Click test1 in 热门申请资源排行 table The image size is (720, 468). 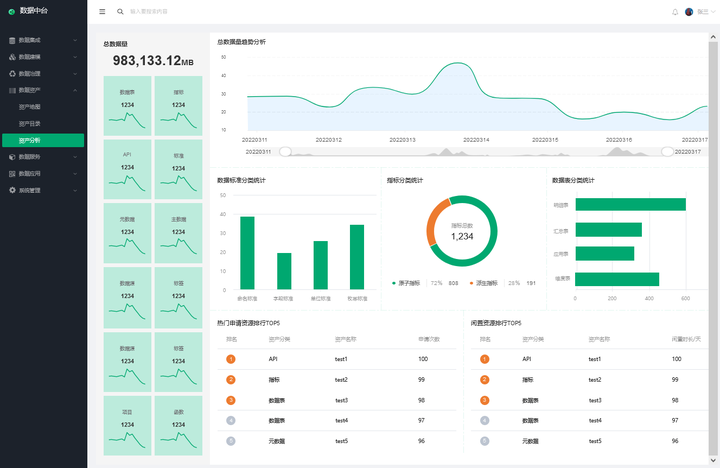[341, 359]
